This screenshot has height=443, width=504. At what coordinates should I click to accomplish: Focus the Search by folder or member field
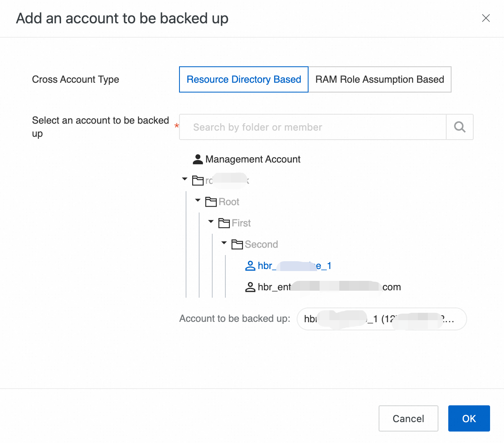coord(312,127)
